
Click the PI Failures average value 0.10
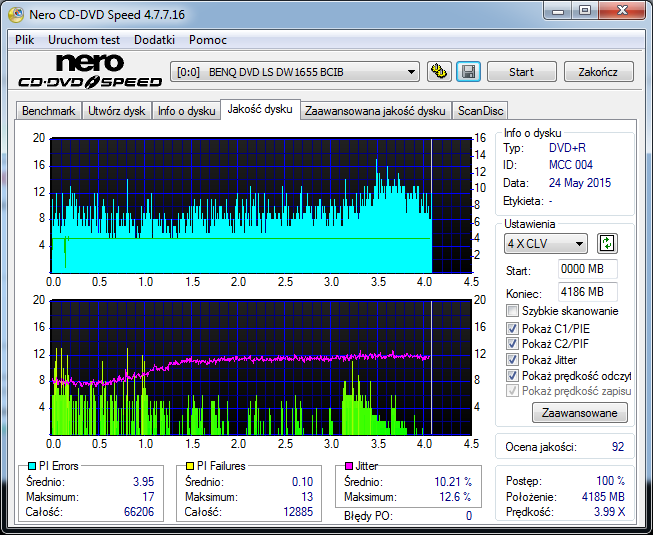pos(302,482)
